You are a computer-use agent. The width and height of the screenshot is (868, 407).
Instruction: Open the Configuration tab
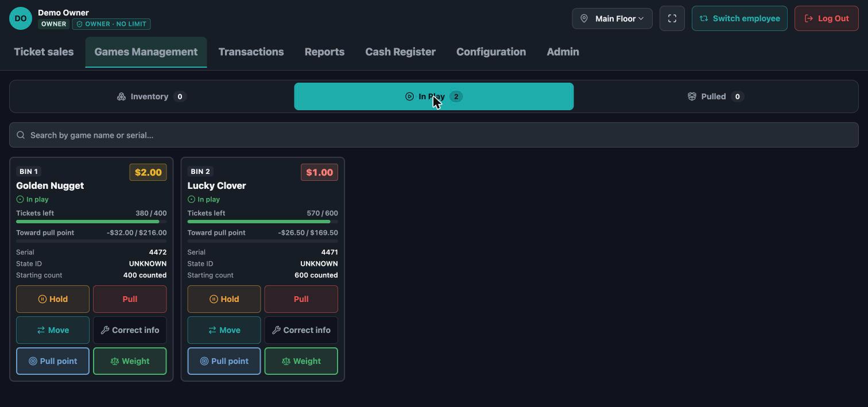pos(491,52)
